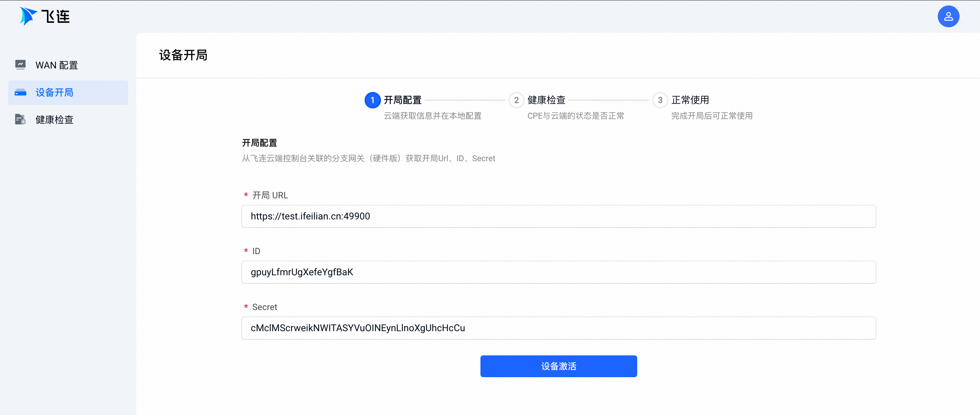980x415 pixels.
Task: Click the Secret field label
Action: (x=264, y=307)
